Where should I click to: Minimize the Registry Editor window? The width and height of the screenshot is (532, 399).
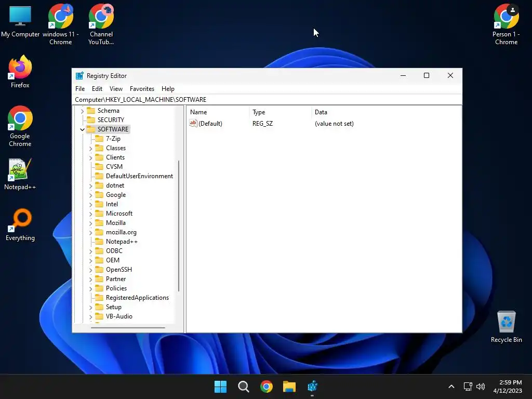[x=403, y=76]
